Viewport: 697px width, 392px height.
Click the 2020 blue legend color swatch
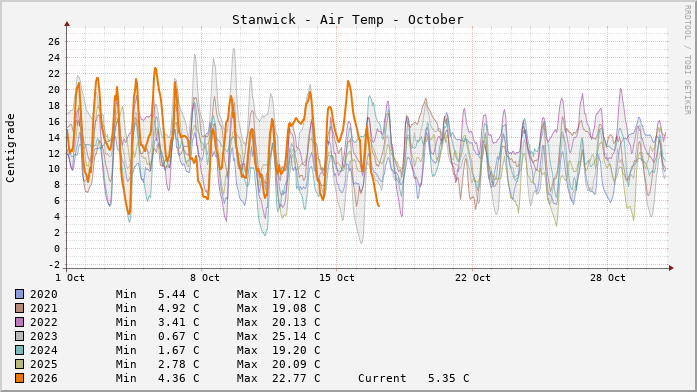click(20, 294)
